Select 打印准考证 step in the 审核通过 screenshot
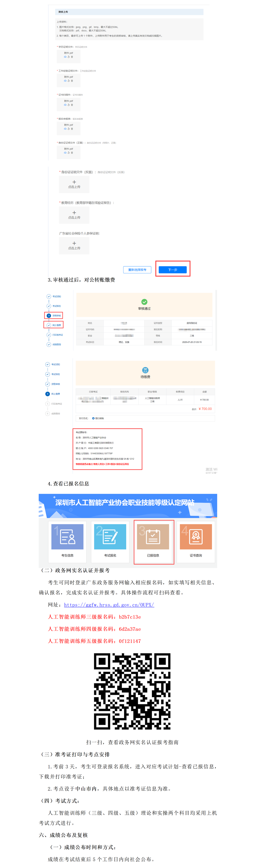The image size is (256, 868). click(55, 335)
